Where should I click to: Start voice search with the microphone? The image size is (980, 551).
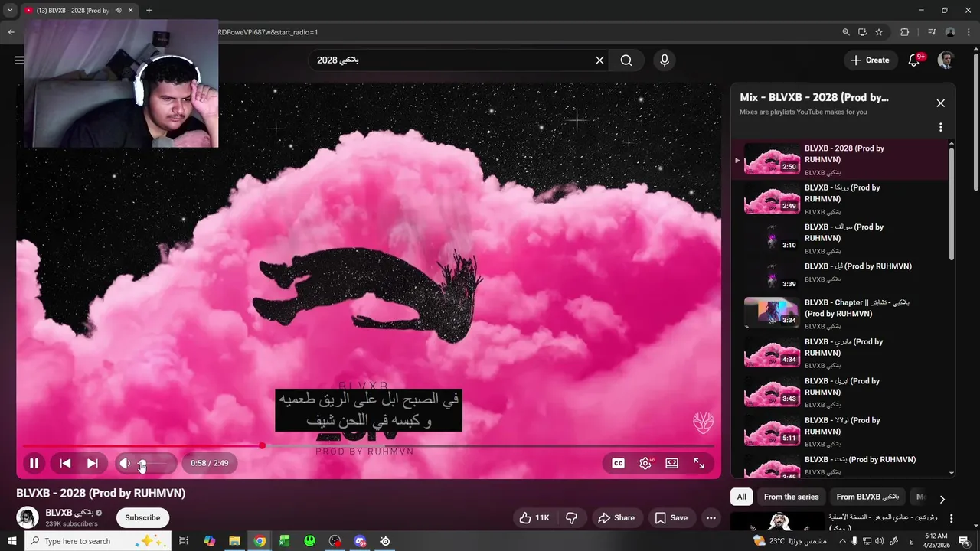664,60
